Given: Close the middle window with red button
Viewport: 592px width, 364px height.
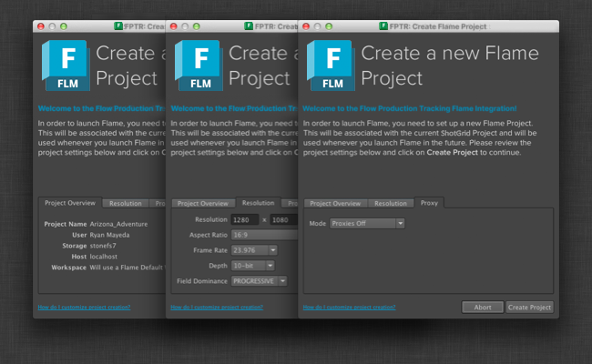Looking at the screenshot, I should [174, 26].
